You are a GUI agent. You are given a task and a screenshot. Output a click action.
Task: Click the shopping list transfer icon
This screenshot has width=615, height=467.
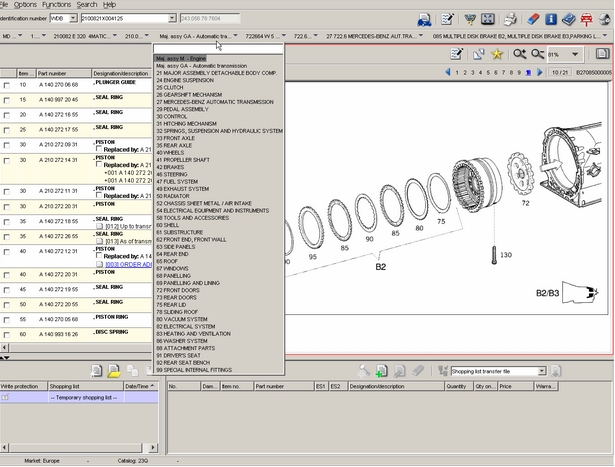[x=443, y=371]
